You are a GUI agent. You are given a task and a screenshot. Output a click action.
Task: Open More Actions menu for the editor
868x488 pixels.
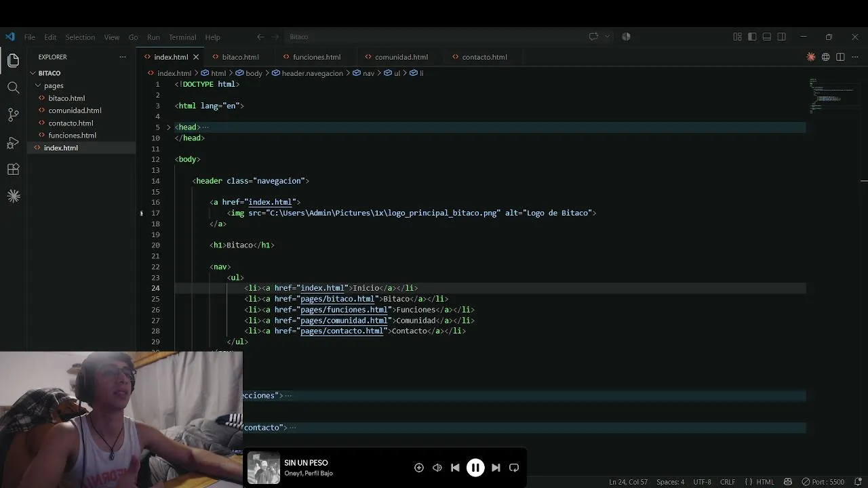point(854,57)
